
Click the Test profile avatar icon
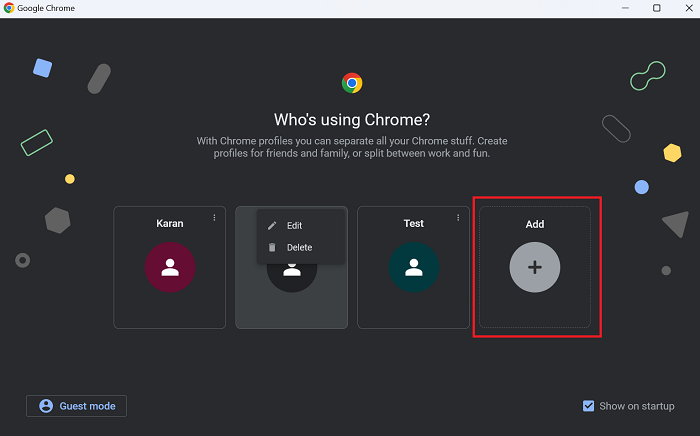click(414, 267)
